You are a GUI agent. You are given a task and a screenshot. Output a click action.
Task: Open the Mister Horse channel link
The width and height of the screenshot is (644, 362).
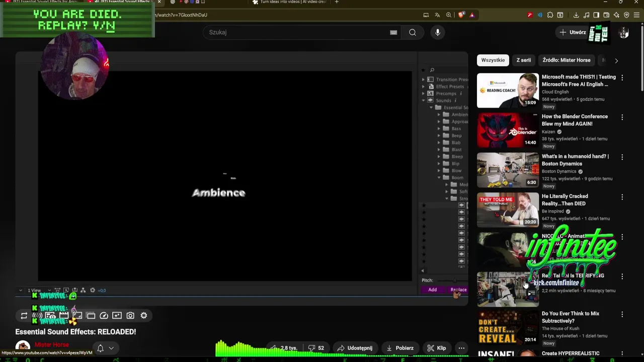[51, 345]
